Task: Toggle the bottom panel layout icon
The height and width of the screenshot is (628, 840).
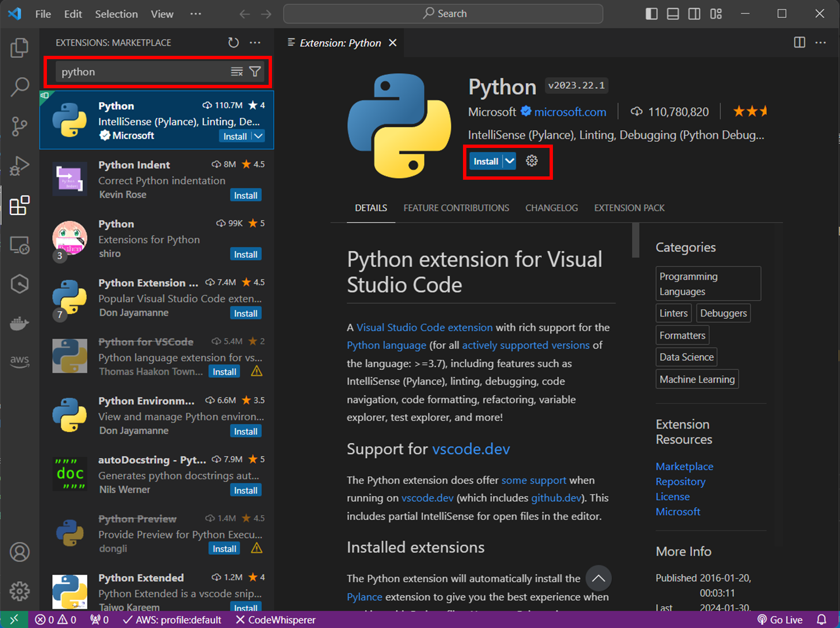Action: point(673,14)
